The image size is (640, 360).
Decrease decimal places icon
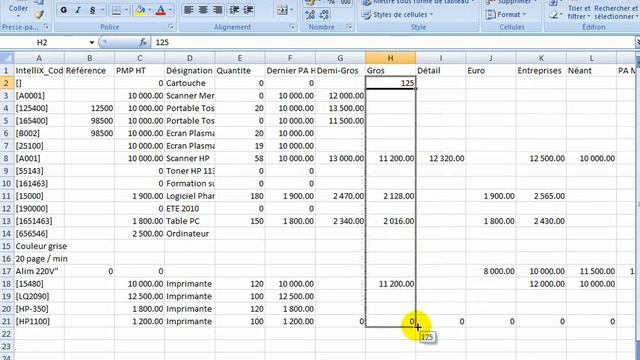click(x=324, y=15)
